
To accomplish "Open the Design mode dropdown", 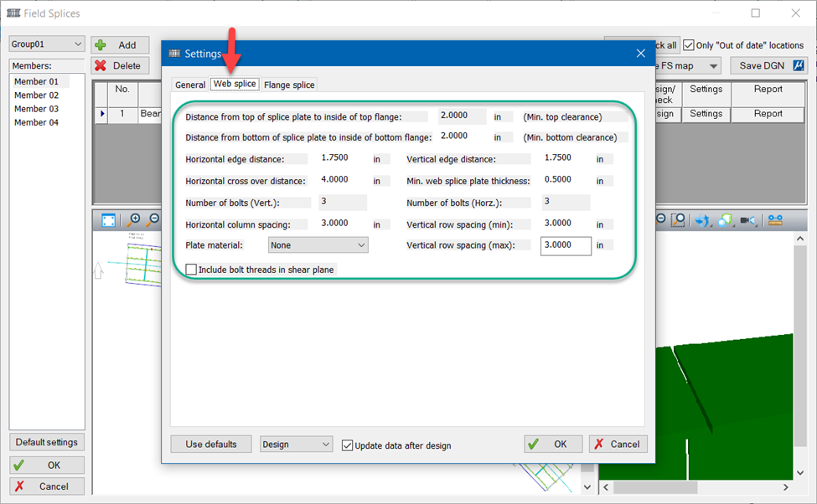I will point(296,444).
